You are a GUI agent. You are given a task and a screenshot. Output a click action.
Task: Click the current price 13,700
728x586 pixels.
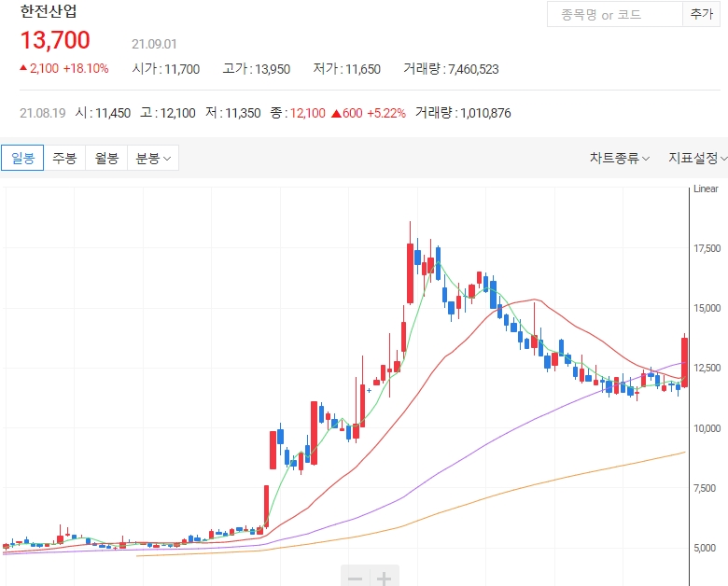[55, 40]
